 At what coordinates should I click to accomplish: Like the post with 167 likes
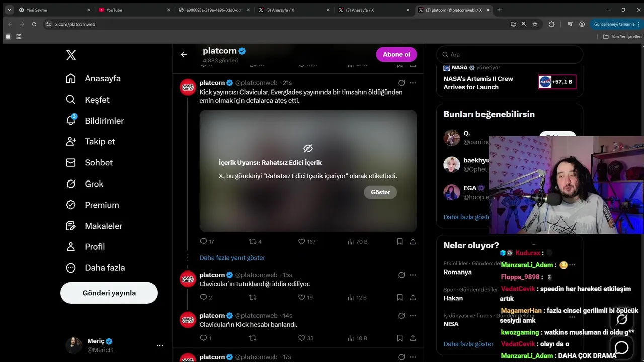(x=307, y=242)
